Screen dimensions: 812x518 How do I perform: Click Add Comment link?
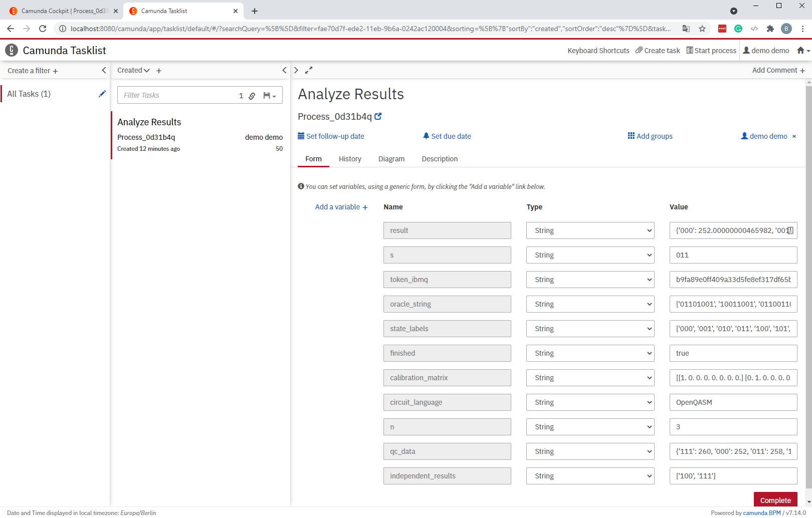778,70
